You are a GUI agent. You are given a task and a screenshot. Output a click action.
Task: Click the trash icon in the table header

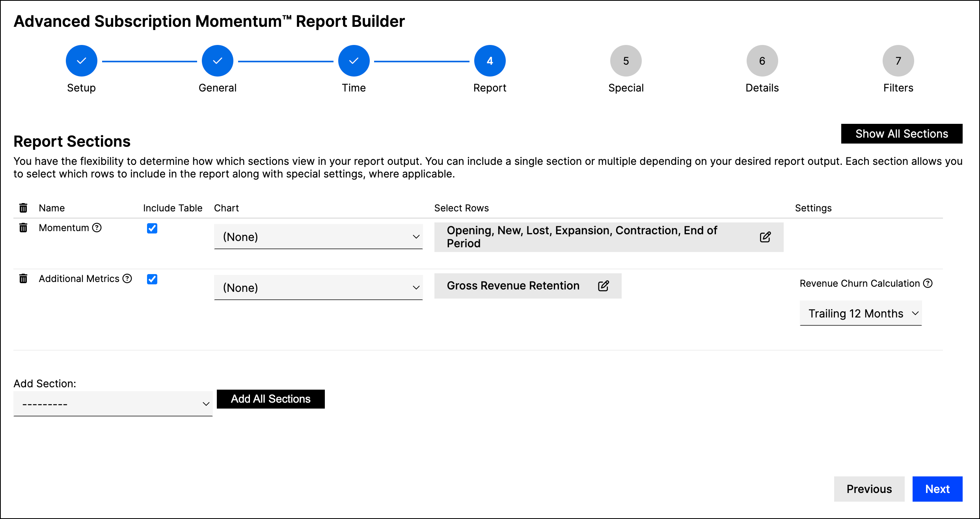[23, 208]
